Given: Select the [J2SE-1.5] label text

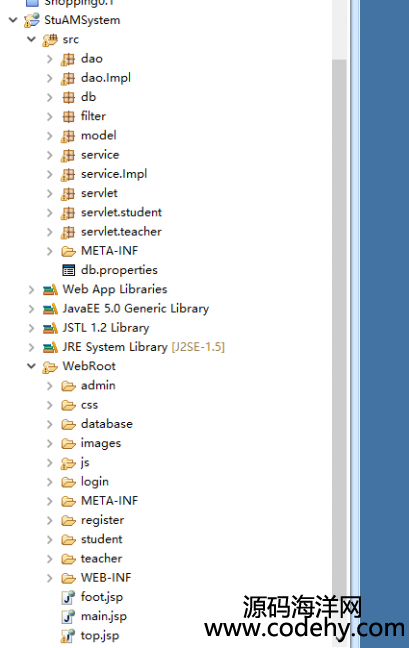Looking at the screenshot, I should [198, 347].
